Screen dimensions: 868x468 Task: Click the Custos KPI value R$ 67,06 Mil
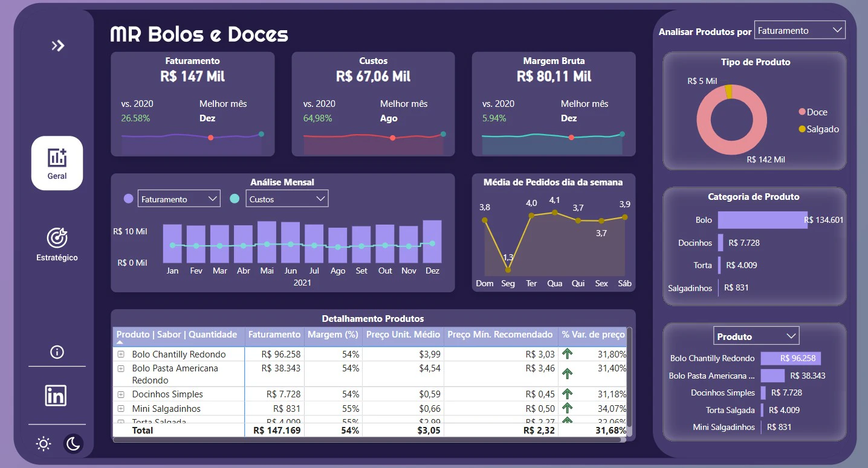[x=373, y=77]
